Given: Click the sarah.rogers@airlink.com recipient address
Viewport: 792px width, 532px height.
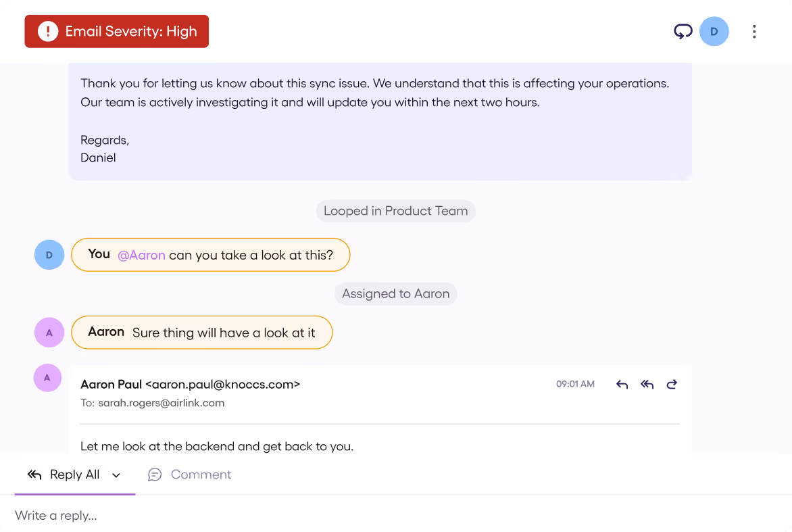Looking at the screenshot, I should (x=161, y=403).
